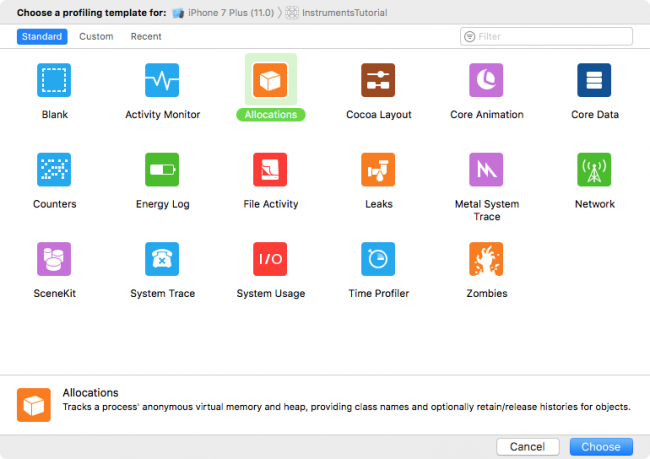Pick the Core Animation template icon

click(486, 80)
